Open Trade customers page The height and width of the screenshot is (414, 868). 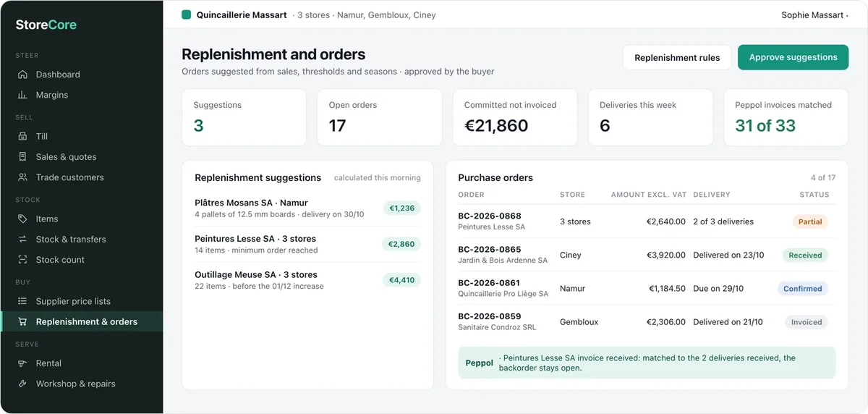pyautogui.click(x=82, y=177)
